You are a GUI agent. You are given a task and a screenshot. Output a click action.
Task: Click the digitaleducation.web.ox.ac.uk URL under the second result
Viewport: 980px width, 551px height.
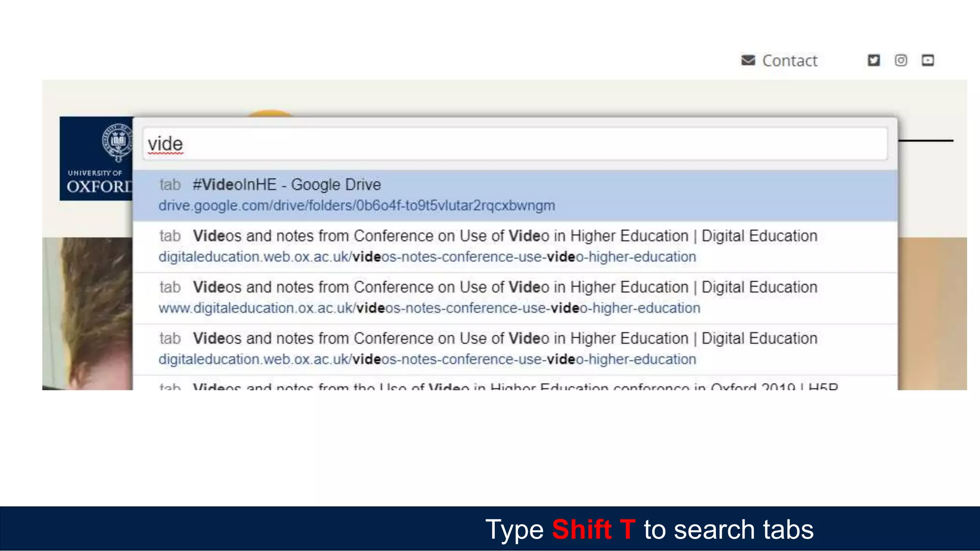[x=427, y=257]
